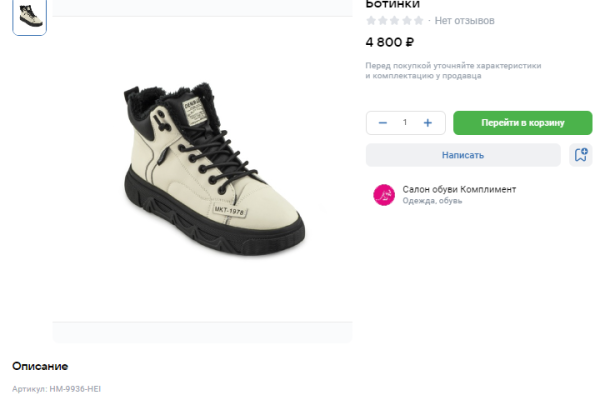
Task: Open the Нет отзывов reviews link
Action: pos(464,21)
